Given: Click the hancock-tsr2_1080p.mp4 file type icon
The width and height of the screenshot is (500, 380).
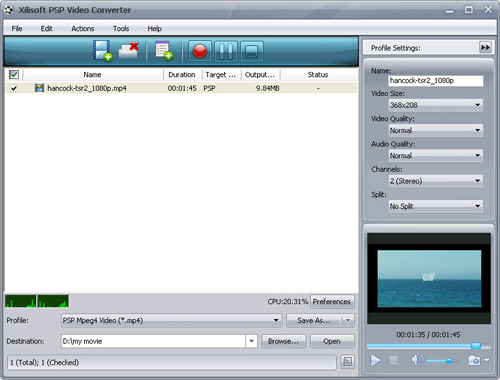Looking at the screenshot, I should click(39, 88).
